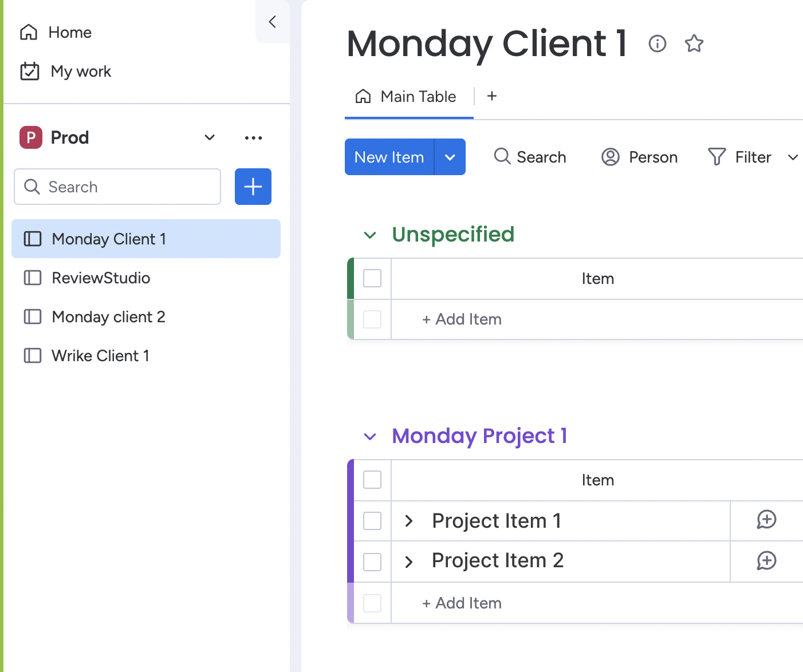Tick the Project Item 2 checkbox
The image size is (803, 672).
click(372, 562)
